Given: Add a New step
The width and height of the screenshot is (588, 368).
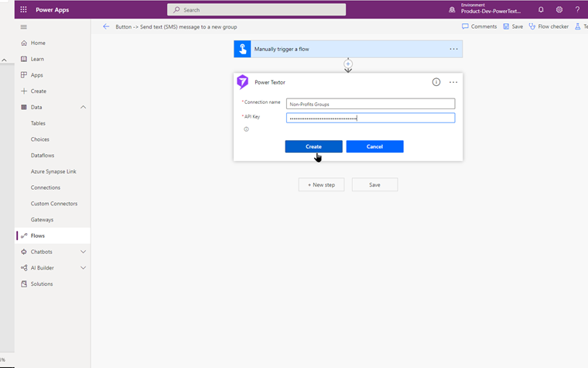Looking at the screenshot, I should pyautogui.click(x=321, y=184).
